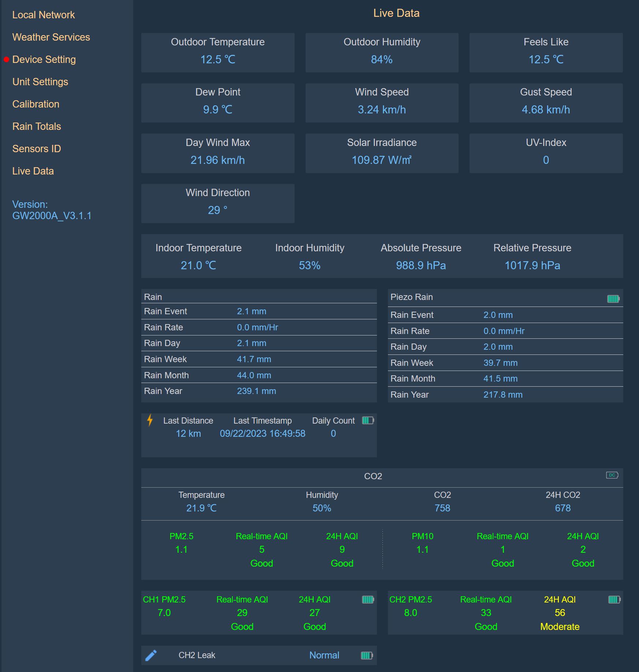Click the Normal status for CH2 Leak
The image size is (639, 672).
pyautogui.click(x=324, y=655)
